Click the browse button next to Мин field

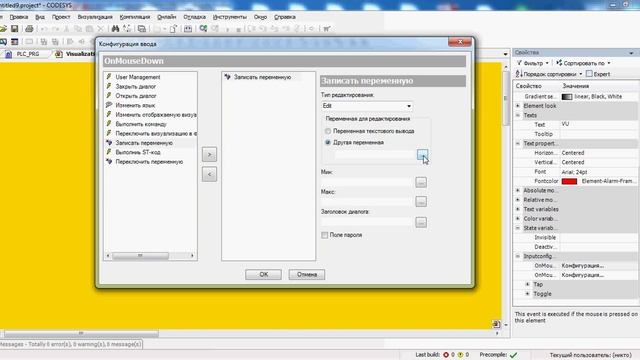[x=421, y=182]
